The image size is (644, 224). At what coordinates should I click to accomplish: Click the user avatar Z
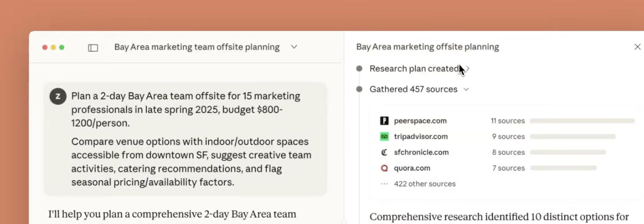click(x=58, y=96)
